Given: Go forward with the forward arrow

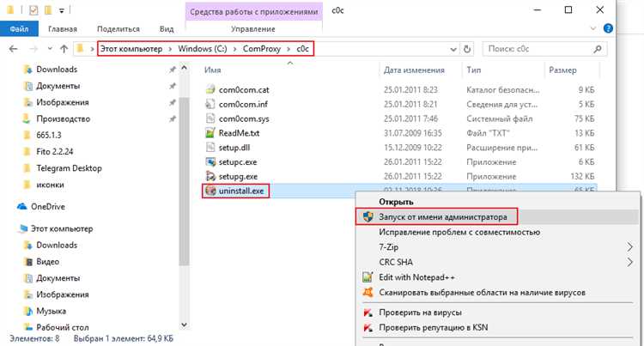Looking at the screenshot, I should click(33, 49).
